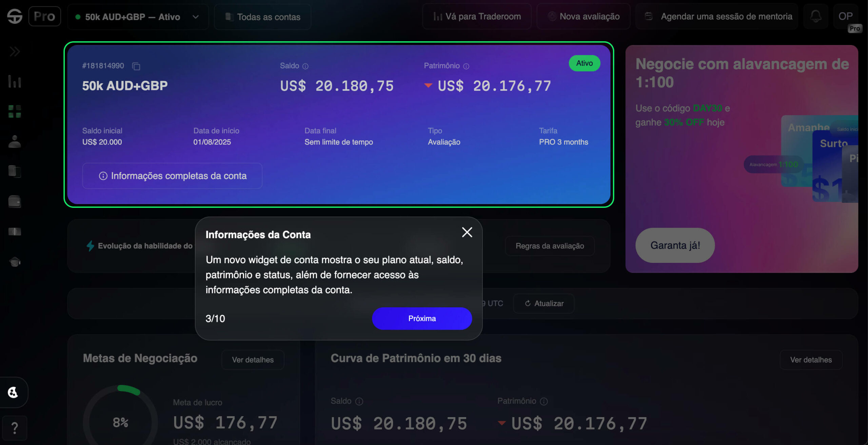Show Patrimônio info tooltip in account card

[x=466, y=66]
